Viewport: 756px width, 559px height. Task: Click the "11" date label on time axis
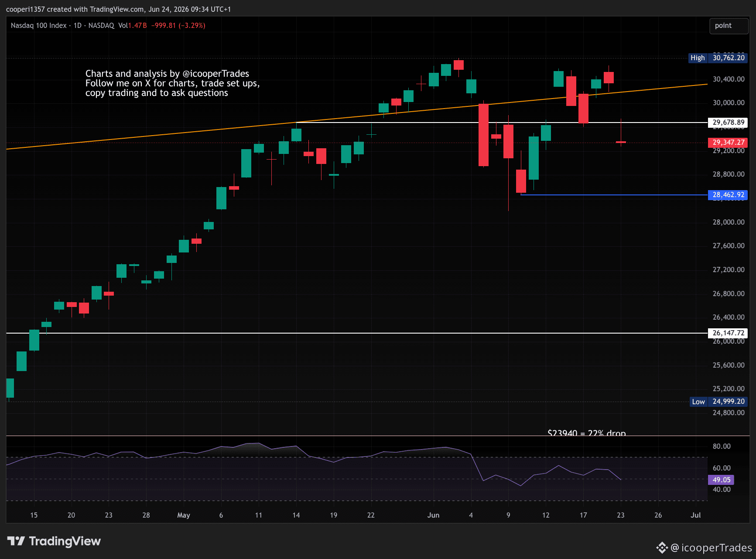click(259, 515)
